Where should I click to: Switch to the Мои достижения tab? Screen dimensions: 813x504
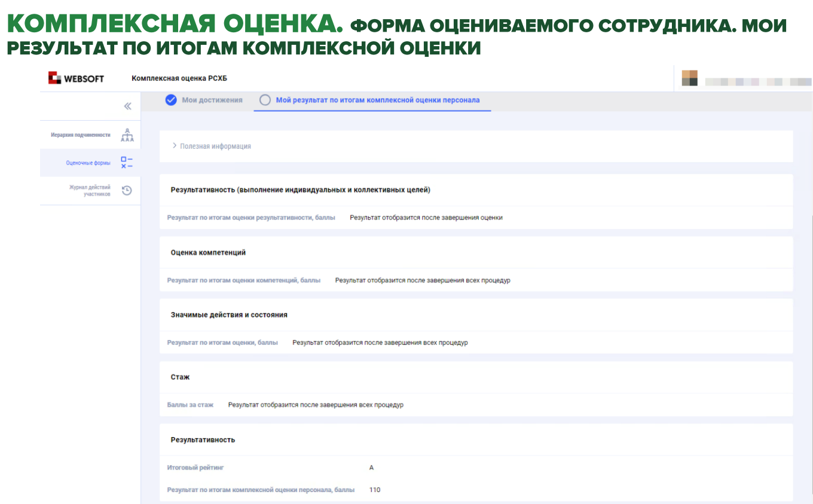pos(212,100)
